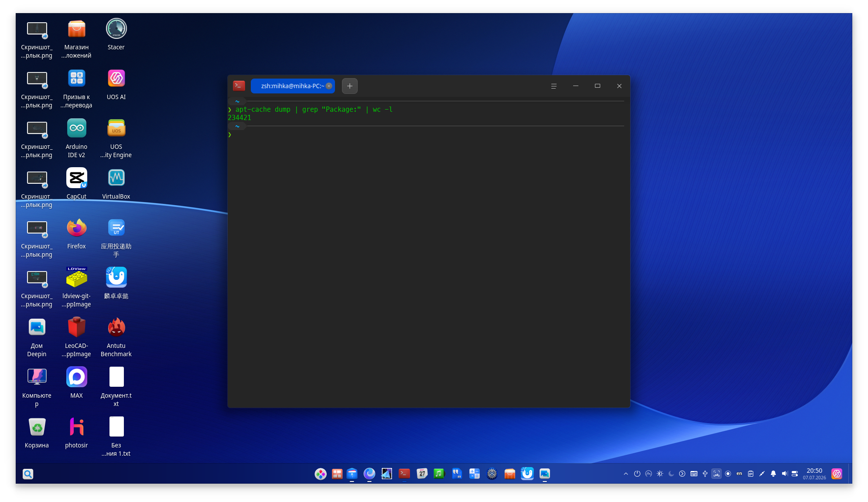Expand the hidden system tray arrow
Screen dimensions: 868x502
pyautogui.click(x=626, y=474)
